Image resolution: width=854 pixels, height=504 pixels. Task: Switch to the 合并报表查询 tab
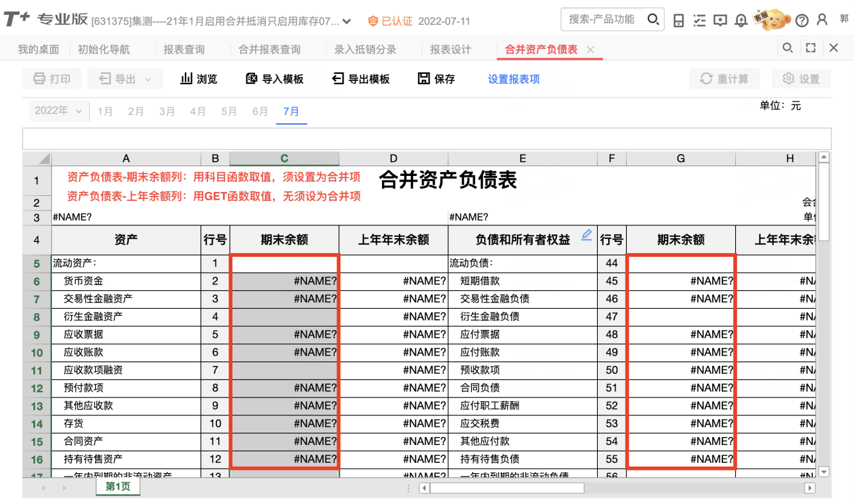[x=270, y=49]
